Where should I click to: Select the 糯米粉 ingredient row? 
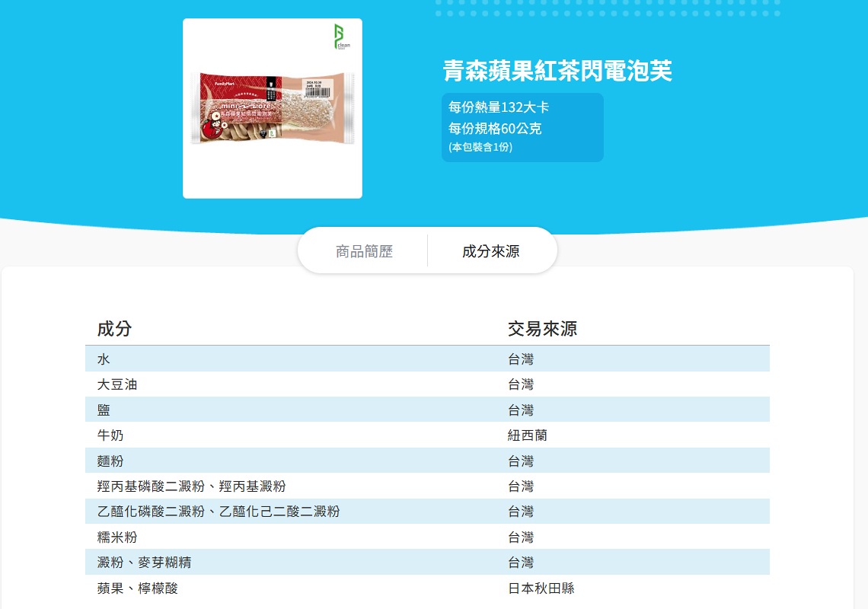coord(117,537)
